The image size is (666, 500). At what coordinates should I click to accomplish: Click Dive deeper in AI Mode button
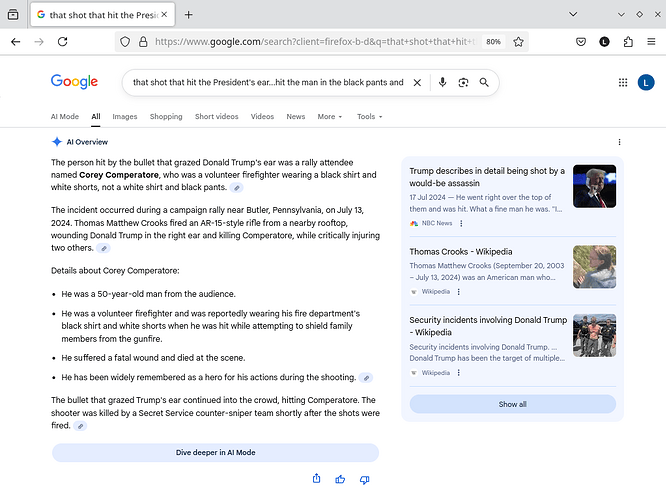(215, 452)
